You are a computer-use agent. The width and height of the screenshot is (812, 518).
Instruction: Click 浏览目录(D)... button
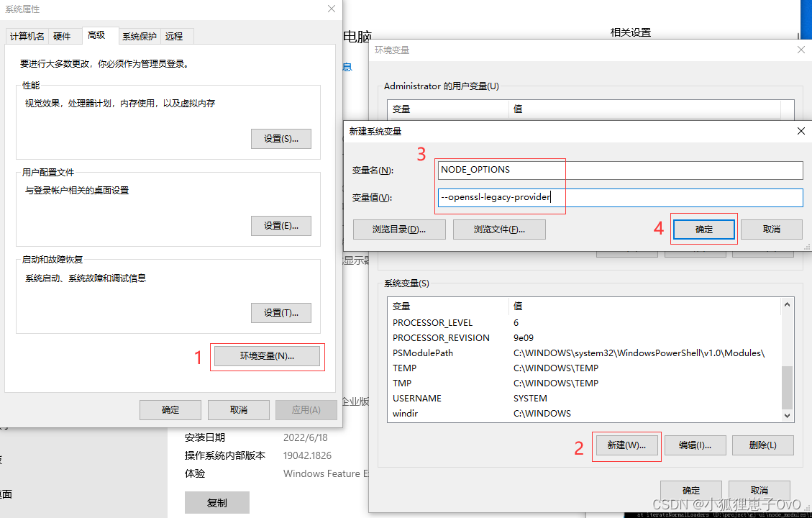399,230
